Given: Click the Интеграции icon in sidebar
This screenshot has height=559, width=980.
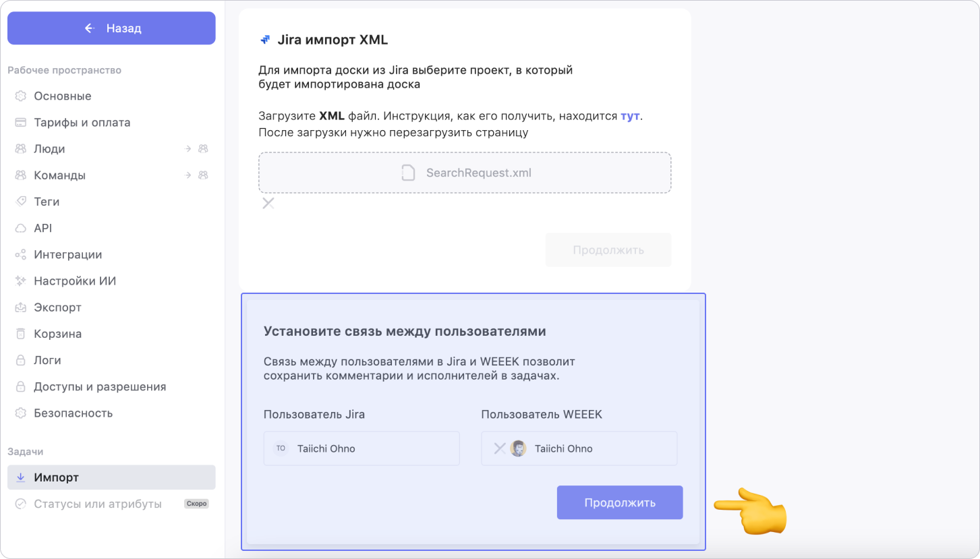Looking at the screenshot, I should pos(21,255).
